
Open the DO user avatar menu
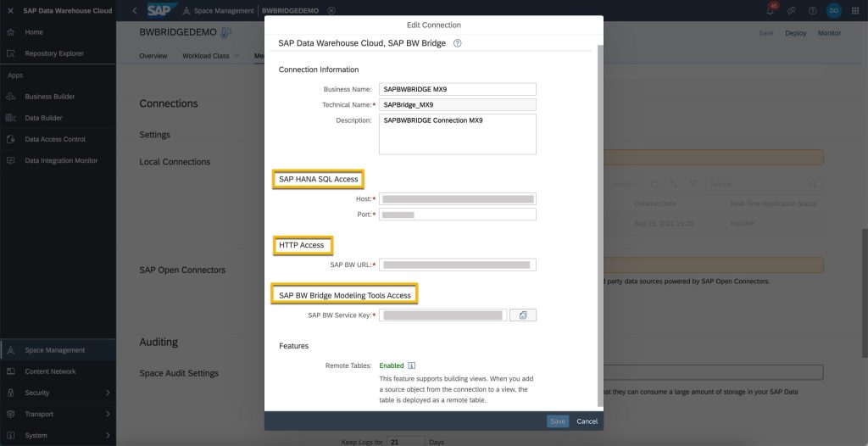834,10
